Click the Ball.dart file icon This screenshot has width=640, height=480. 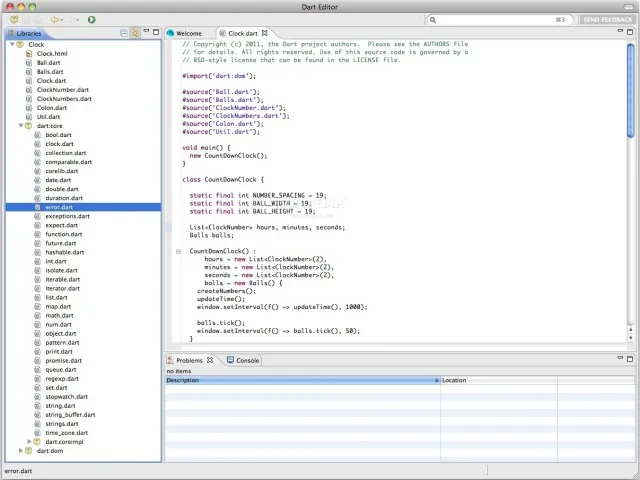29,62
